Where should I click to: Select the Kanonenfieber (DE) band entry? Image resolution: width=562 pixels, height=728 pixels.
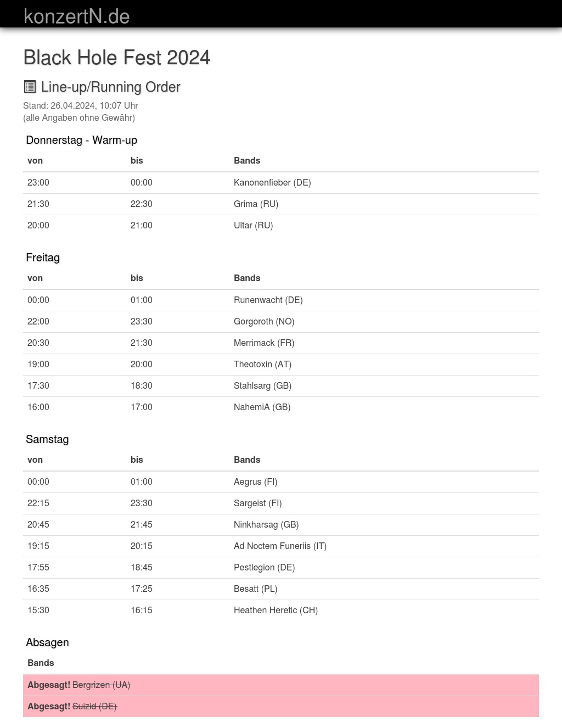click(x=272, y=182)
